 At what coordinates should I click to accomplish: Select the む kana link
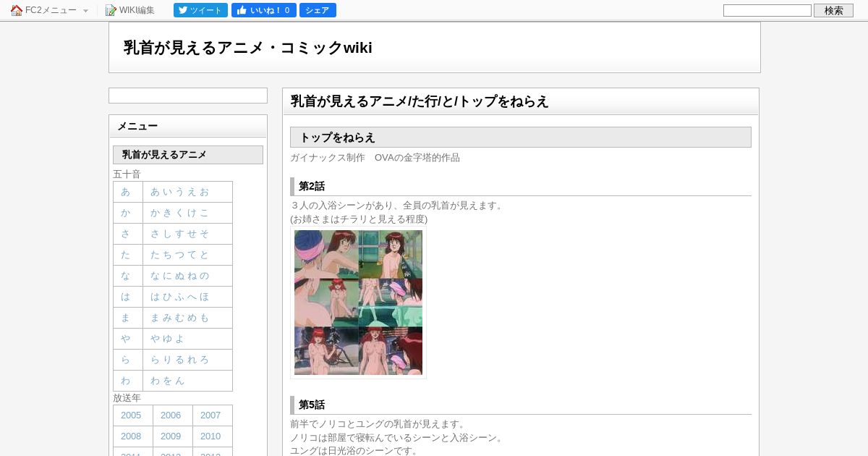click(x=179, y=318)
